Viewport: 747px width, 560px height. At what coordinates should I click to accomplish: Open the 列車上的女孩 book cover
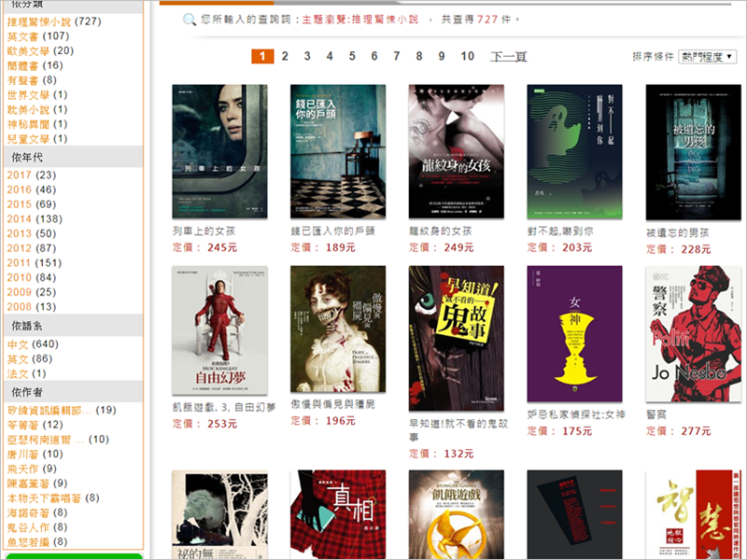pyautogui.click(x=219, y=151)
